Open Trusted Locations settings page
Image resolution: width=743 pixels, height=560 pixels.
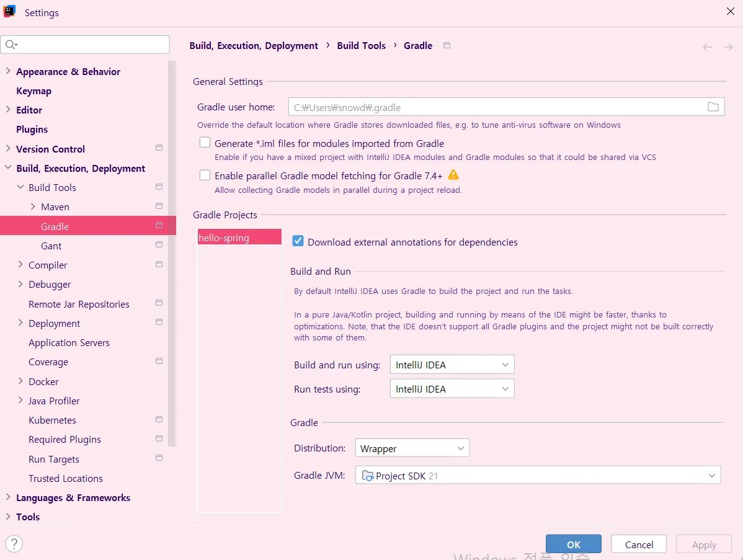[x=65, y=479]
